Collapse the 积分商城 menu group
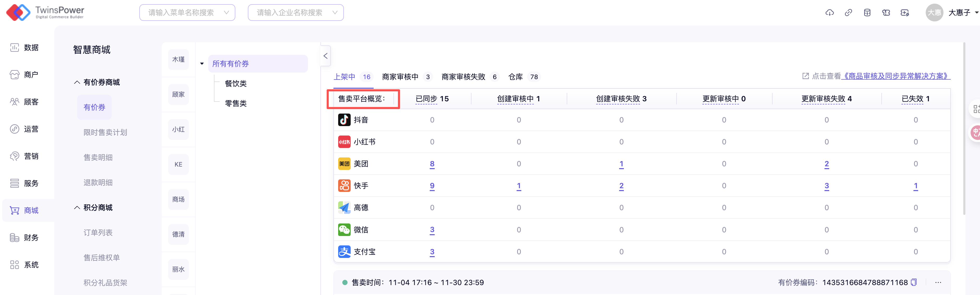The image size is (980, 295). 77,208
